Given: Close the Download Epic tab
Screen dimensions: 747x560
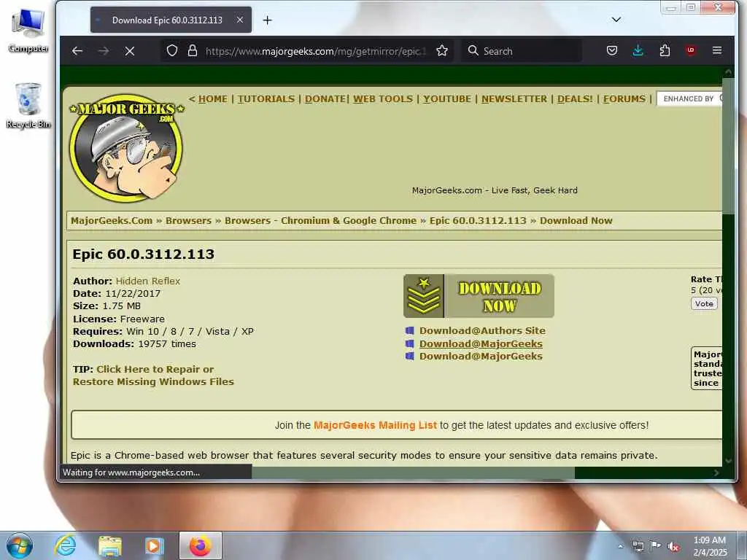Looking at the screenshot, I should (x=240, y=20).
